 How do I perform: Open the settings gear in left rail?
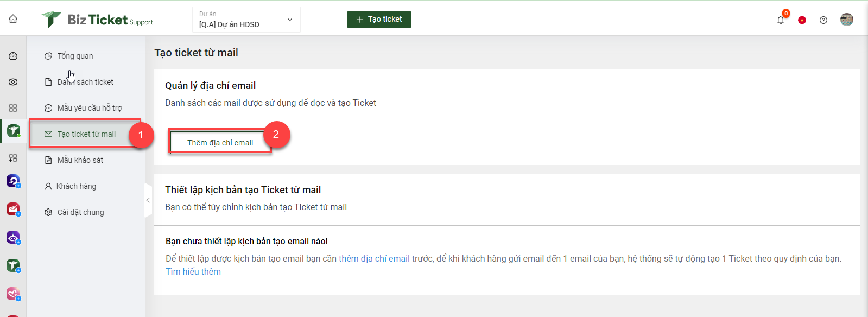click(13, 82)
